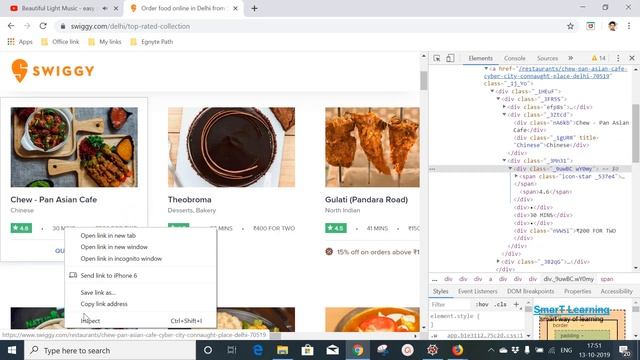Screen dimensions: 640x360
Task: Click the browser back arrow
Action: [x=11, y=26]
